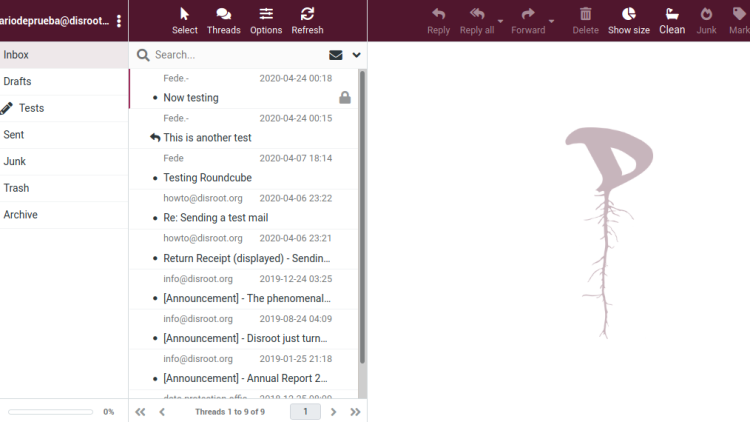Toggle the unread envelope filter in search bar
The height and width of the screenshot is (422, 750).
point(336,55)
